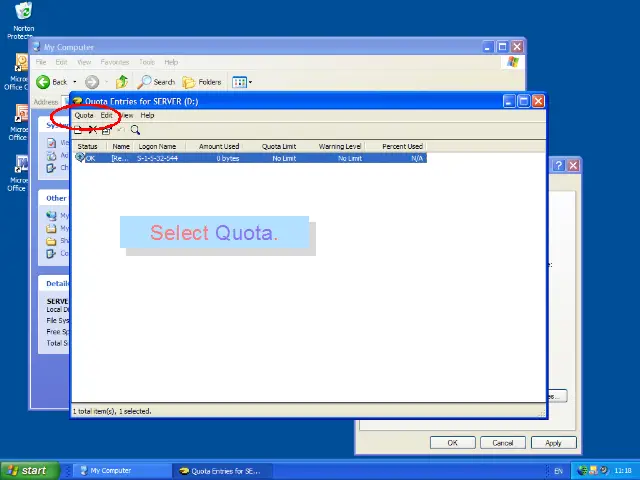The image size is (640, 480).
Task: Select the OK status quota entry row
Action: point(250,158)
